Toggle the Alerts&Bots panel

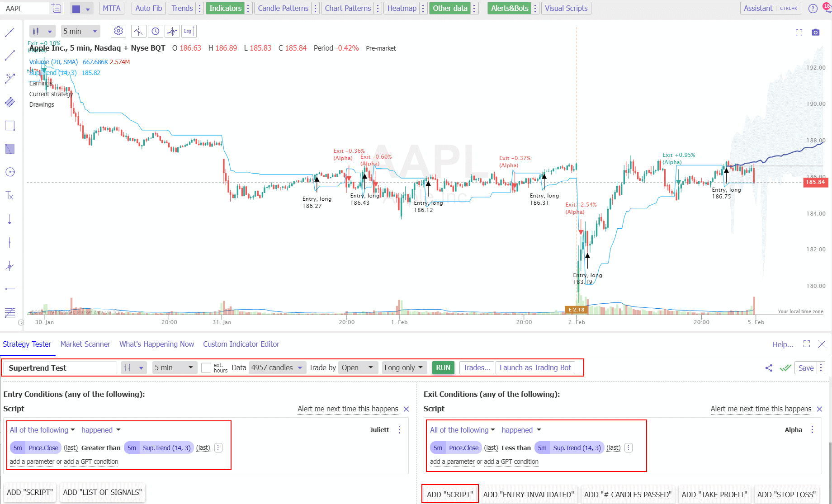[509, 8]
